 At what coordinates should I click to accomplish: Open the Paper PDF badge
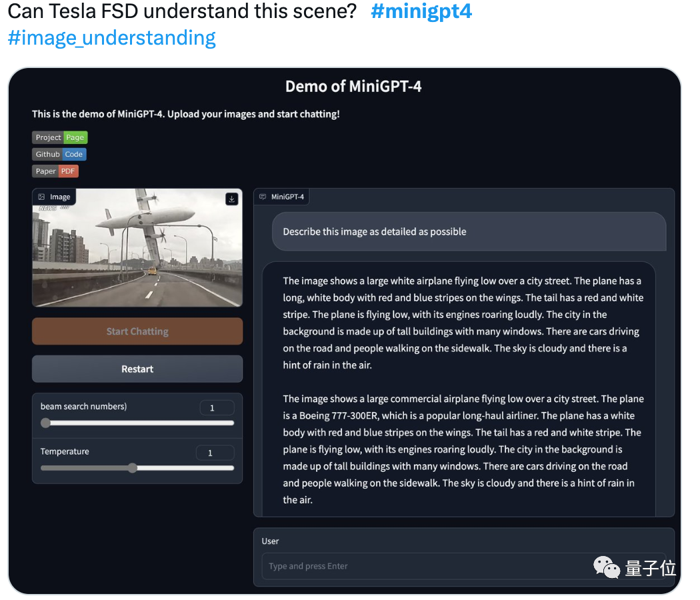55,171
